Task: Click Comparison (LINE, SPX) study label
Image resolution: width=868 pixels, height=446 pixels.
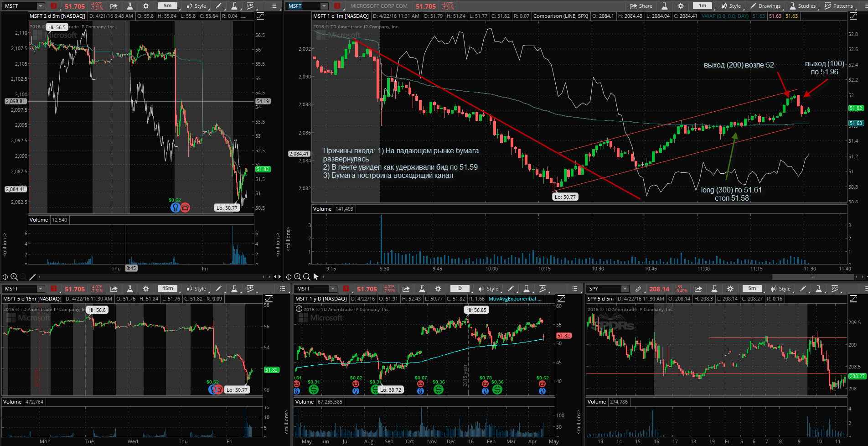Action: click(561, 16)
